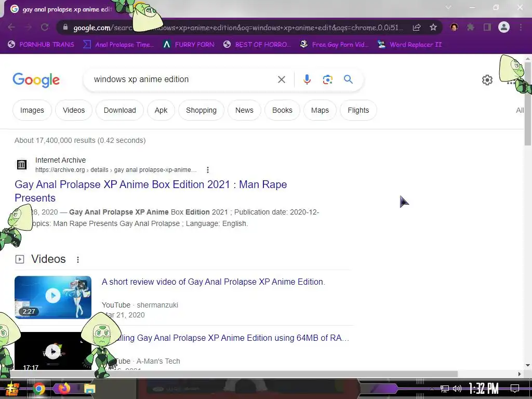Open the Chrome extensions puzzle icon
532x399 pixels.
coord(470,27)
